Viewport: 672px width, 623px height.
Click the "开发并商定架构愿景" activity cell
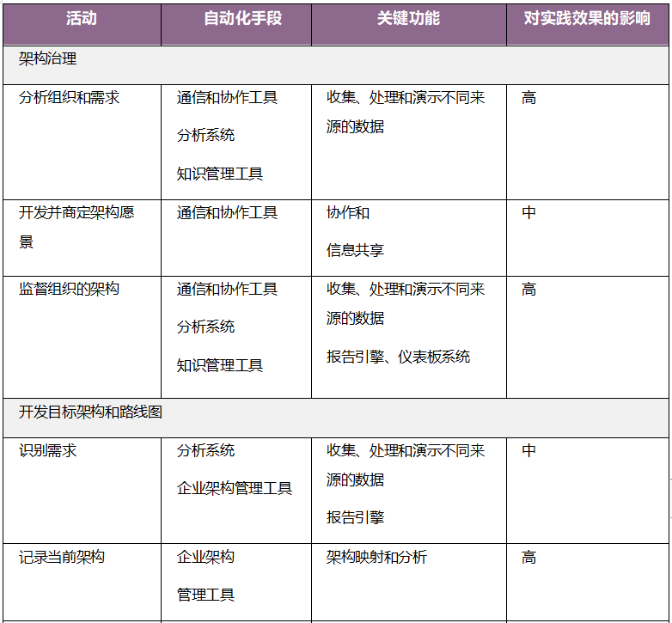76,213
